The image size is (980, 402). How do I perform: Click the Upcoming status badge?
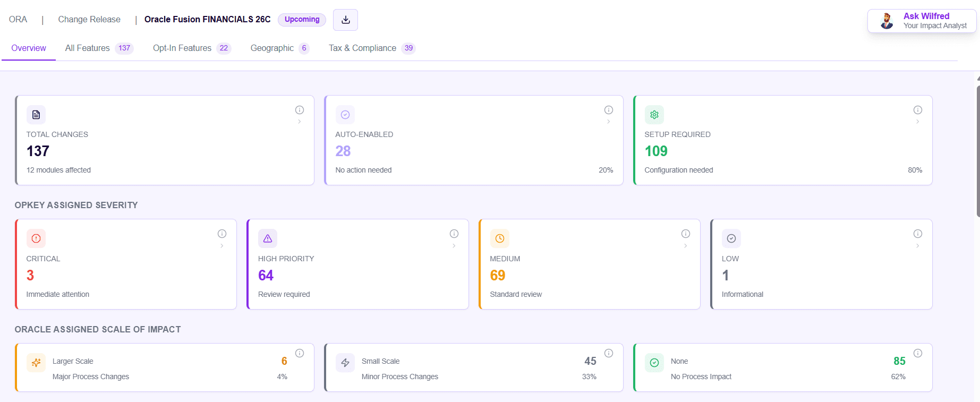[x=302, y=20]
